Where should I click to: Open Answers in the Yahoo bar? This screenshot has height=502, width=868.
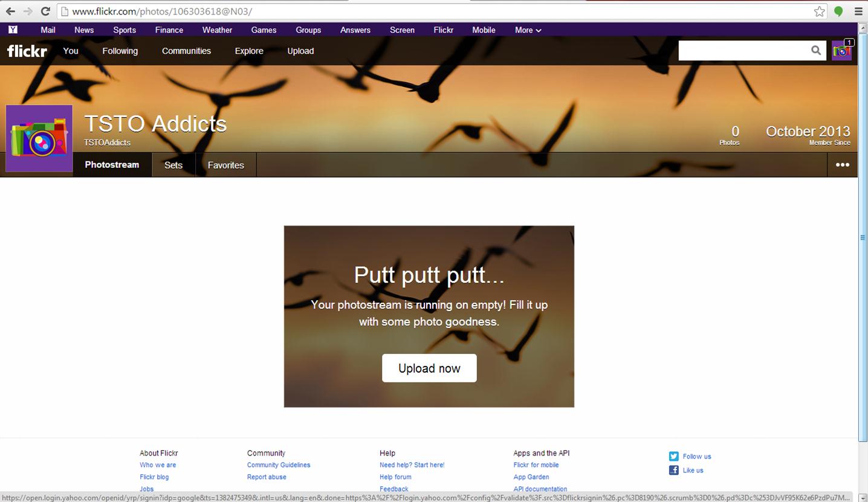pyautogui.click(x=355, y=30)
